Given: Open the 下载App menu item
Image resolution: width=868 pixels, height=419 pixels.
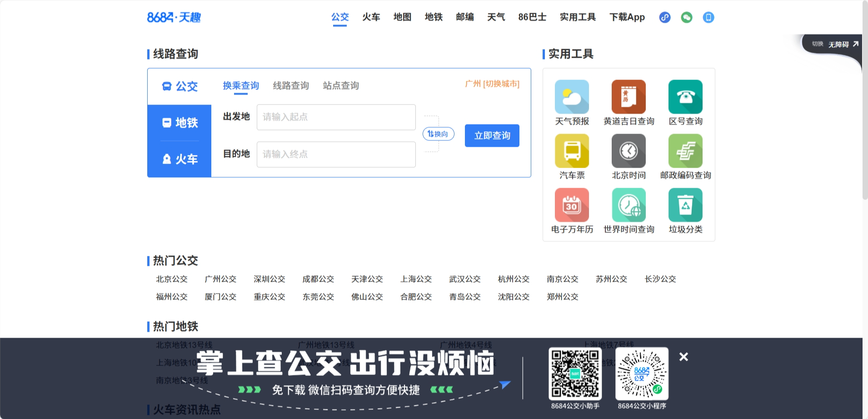Looking at the screenshot, I should pos(627,17).
